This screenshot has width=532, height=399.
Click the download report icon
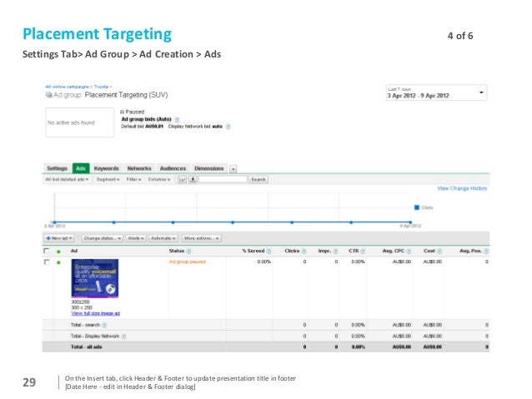click(x=193, y=179)
